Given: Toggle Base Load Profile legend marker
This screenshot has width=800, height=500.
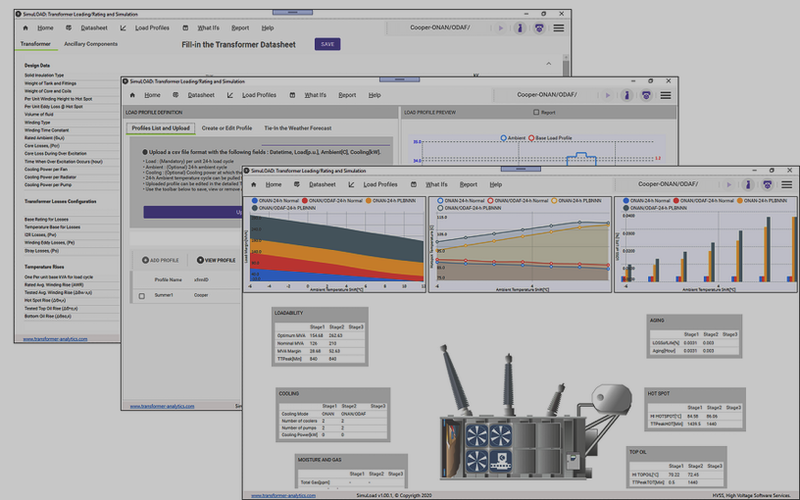Looking at the screenshot, I should [x=531, y=138].
